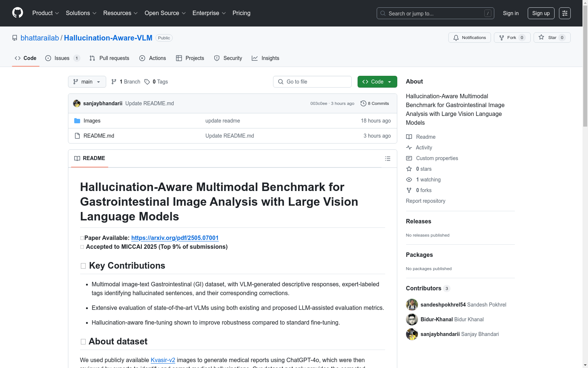Click the '18 hours ago' timestamp
Screen dimensions: 588x368
click(376, 121)
